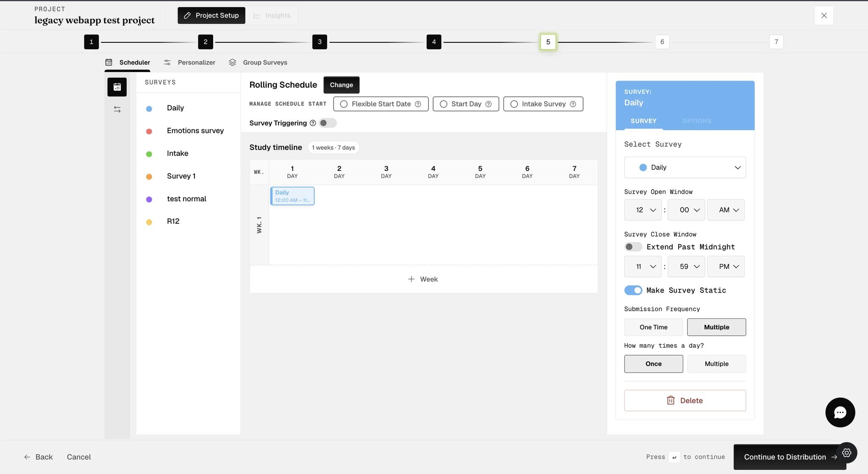Jump to step 7 in the wizard
Image resolution: width=868 pixels, height=474 pixels.
776,42
